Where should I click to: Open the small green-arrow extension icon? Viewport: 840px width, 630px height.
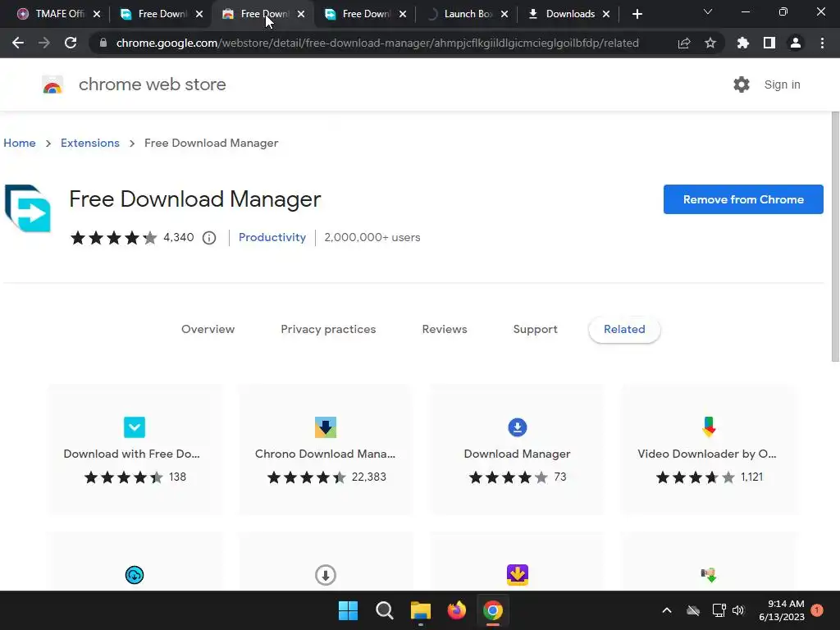point(709,575)
